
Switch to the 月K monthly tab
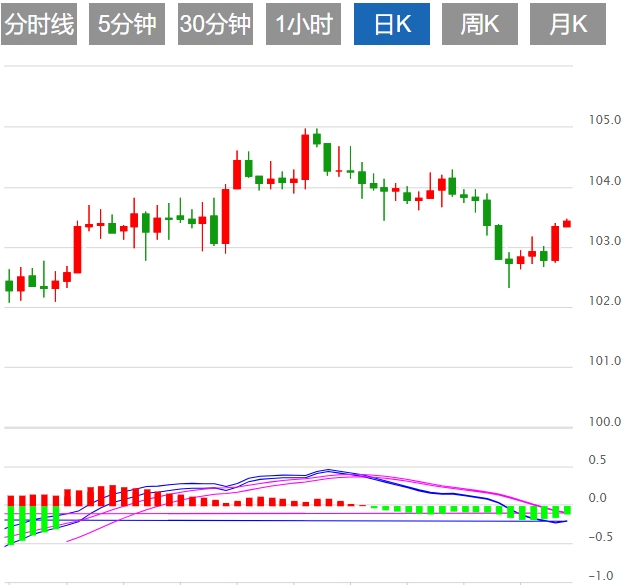tap(568, 24)
